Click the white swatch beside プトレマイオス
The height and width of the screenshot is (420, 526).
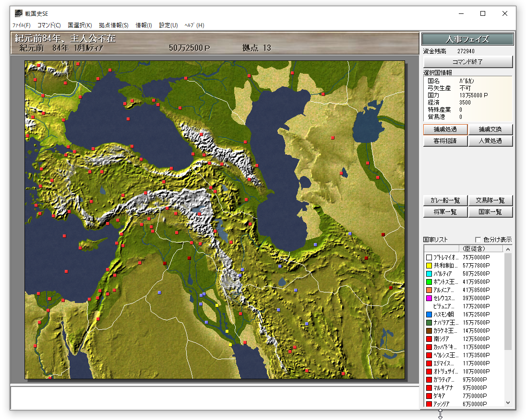[429, 257]
